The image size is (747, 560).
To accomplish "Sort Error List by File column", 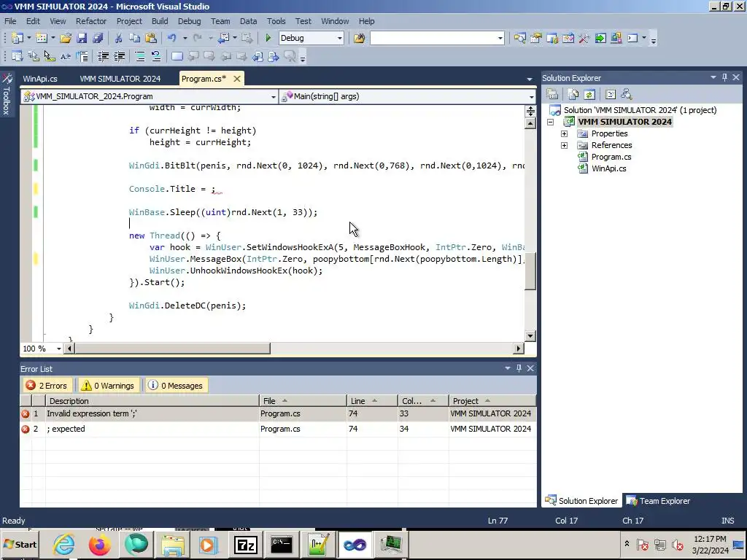I will tap(303, 401).
